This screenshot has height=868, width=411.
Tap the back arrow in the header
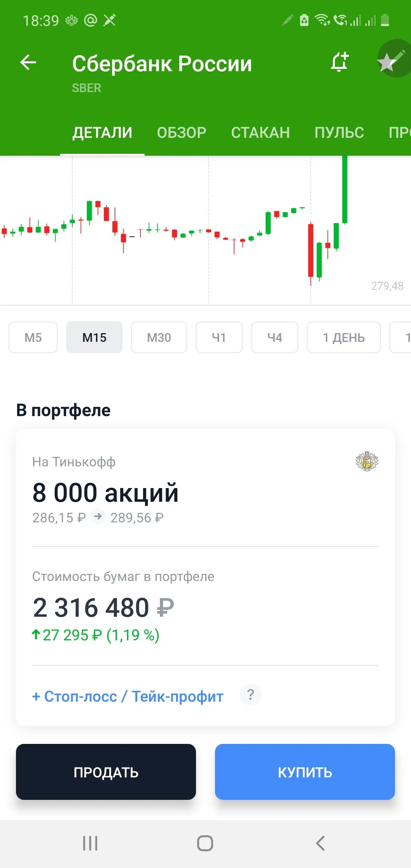(28, 62)
